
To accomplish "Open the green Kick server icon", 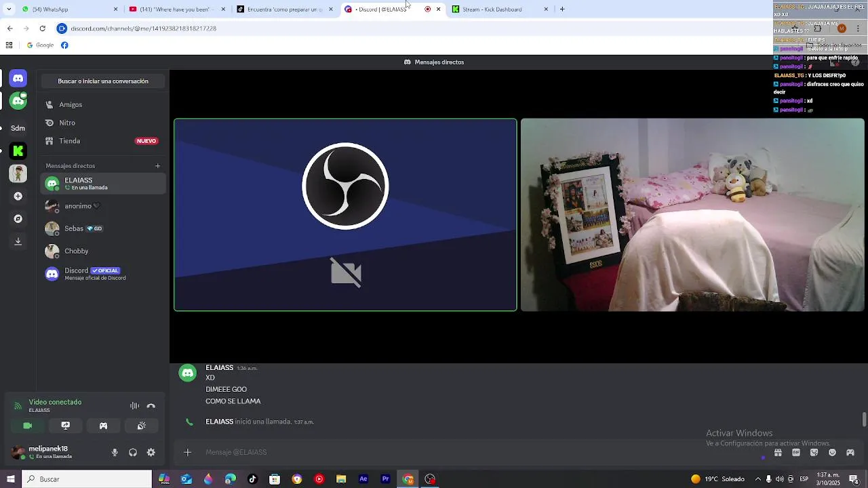I will point(18,150).
